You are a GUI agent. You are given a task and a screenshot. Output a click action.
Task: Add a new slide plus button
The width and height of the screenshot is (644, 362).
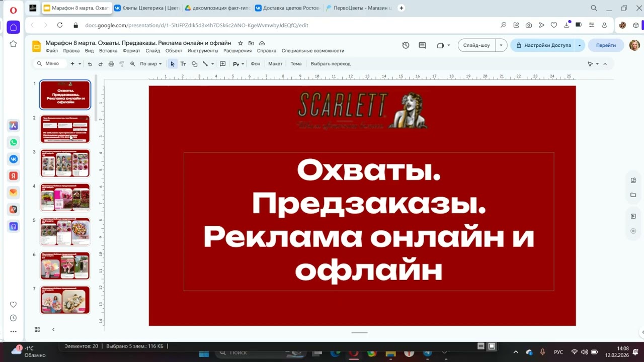72,64
